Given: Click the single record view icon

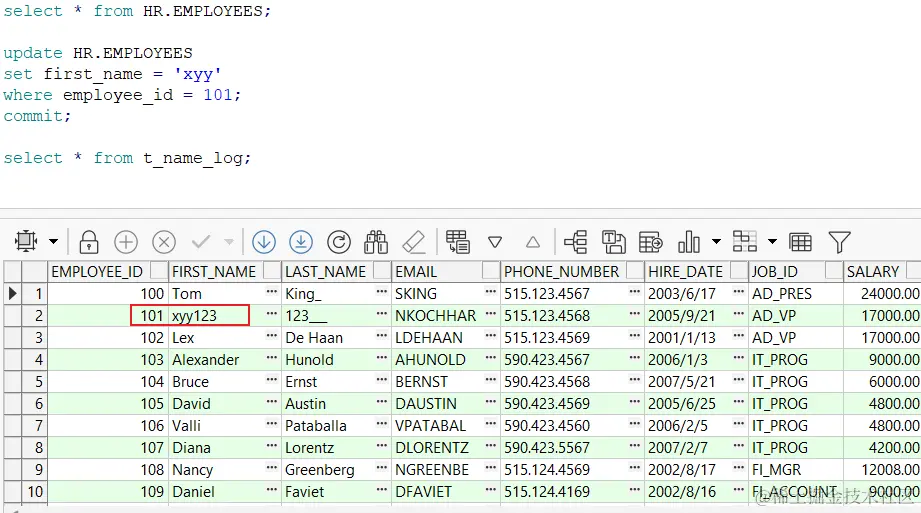Looking at the screenshot, I should click(x=576, y=242).
